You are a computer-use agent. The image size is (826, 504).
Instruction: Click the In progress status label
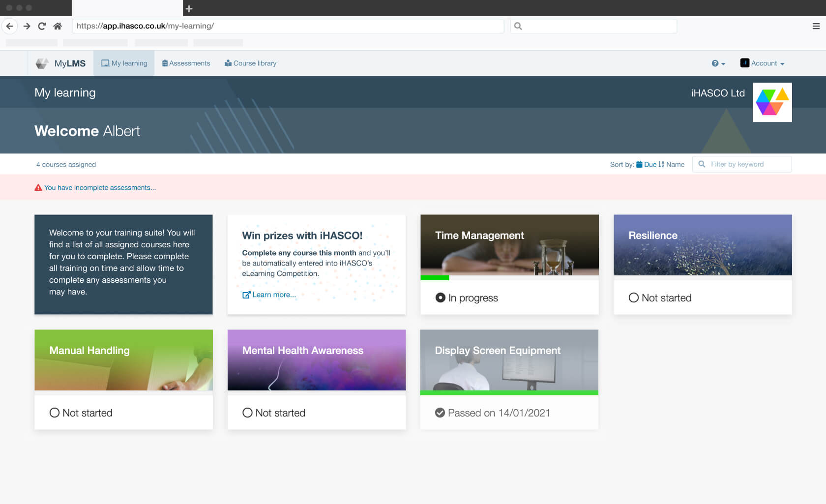(473, 298)
